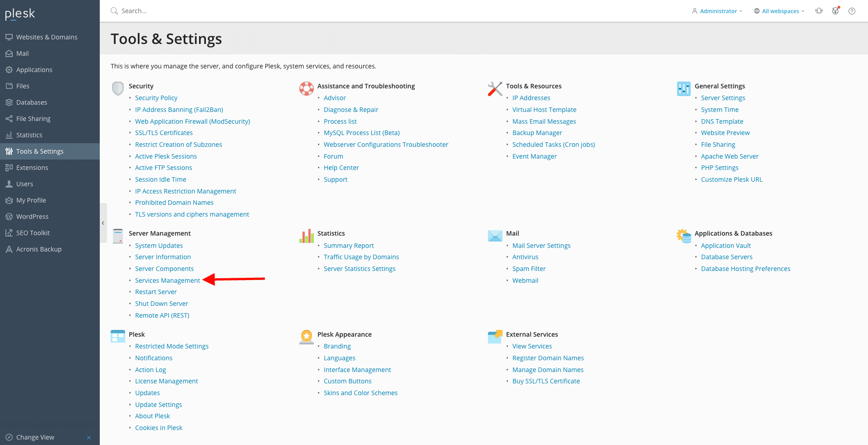The image size is (868, 445).
Task: Click the WordPress logo icon in sidebar
Action: point(9,217)
